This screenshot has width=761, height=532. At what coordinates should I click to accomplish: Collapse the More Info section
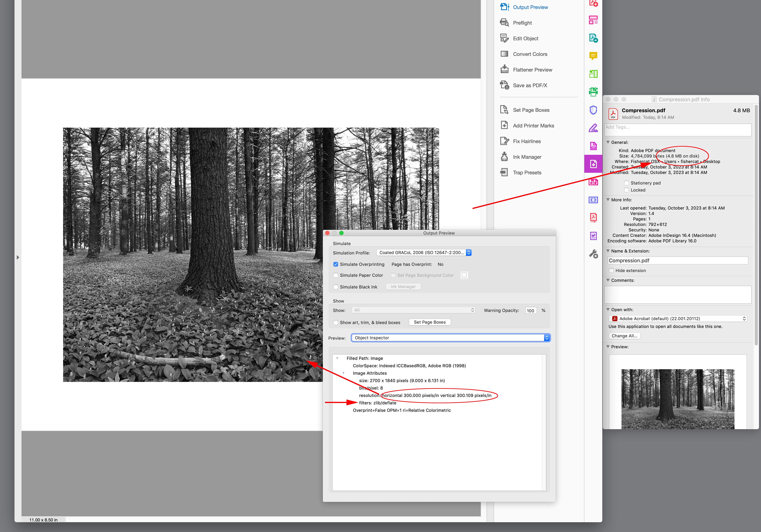608,200
